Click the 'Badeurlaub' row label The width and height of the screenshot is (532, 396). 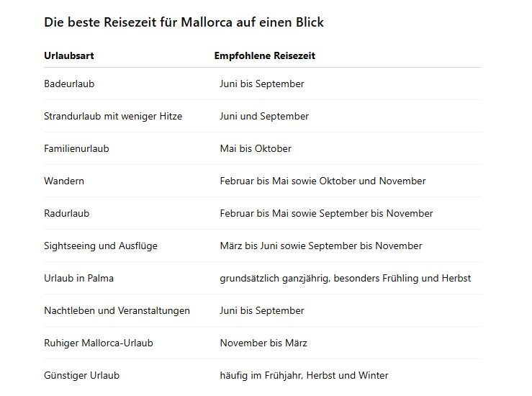tap(69, 84)
